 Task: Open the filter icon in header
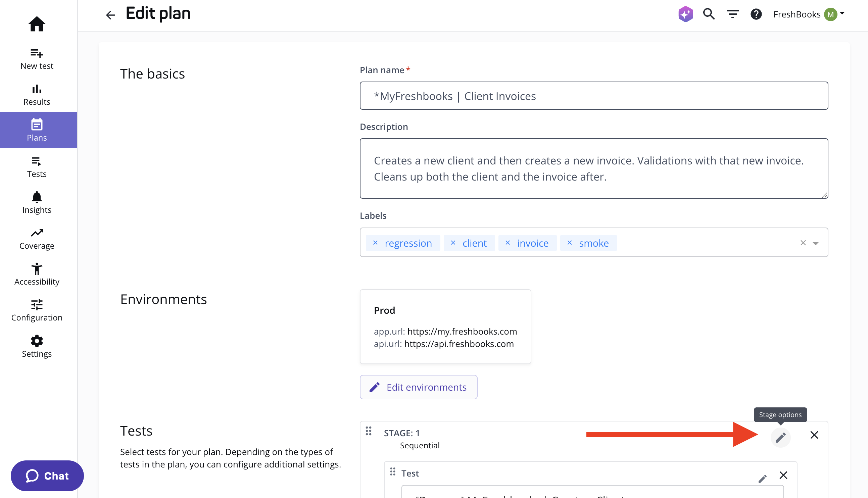733,14
